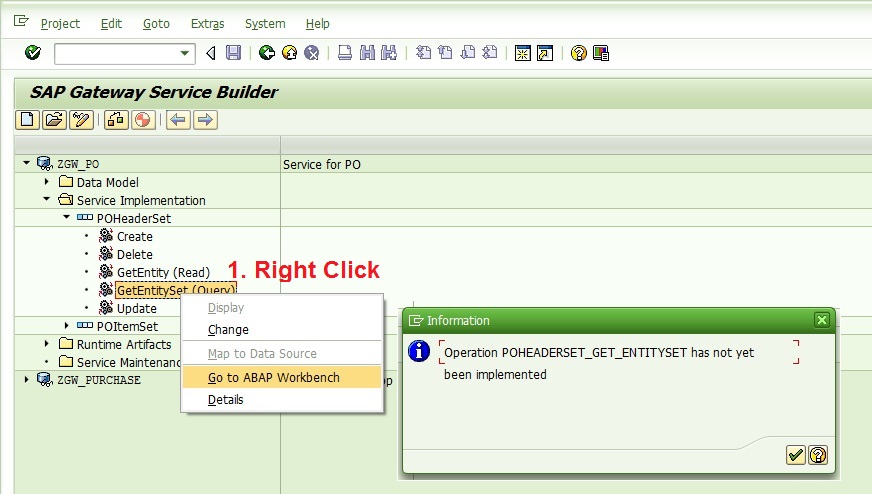Select the Service Maintenance folder
The height and width of the screenshot is (494, 872).
tap(128, 362)
